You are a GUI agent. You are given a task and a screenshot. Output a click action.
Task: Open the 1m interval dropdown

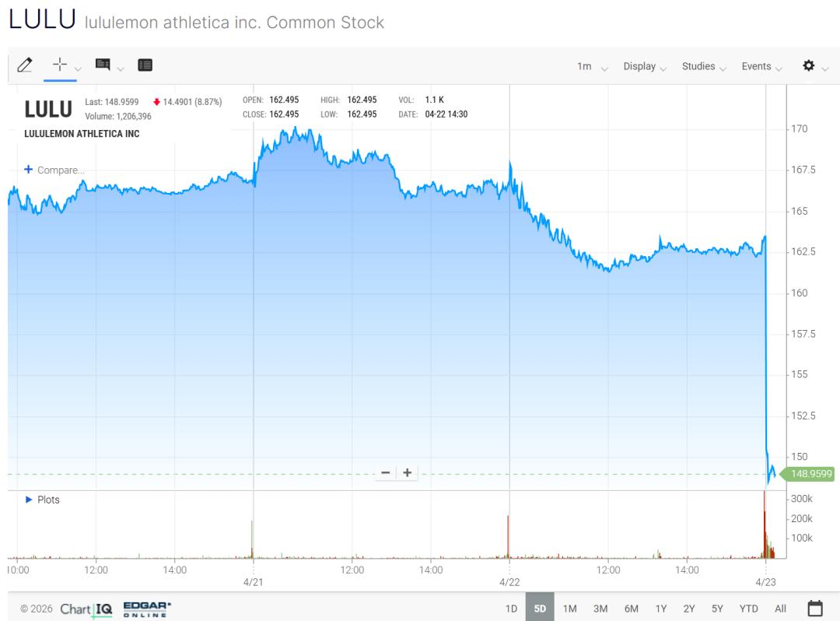tap(592, 67)
